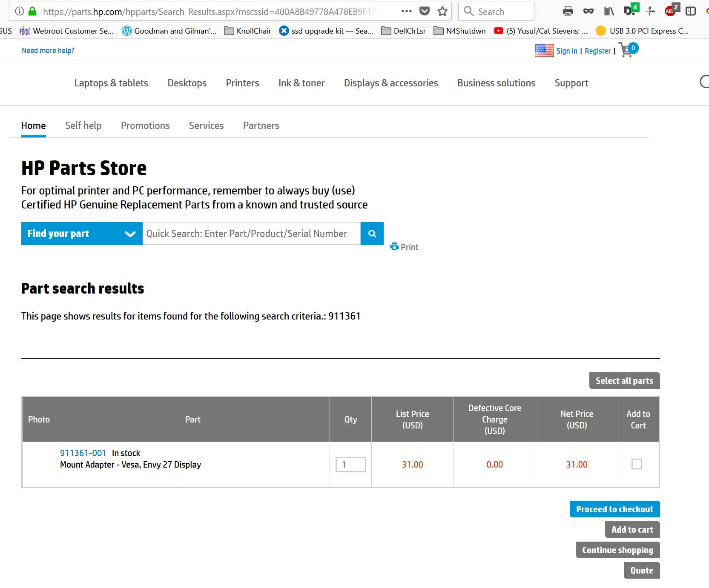
Task: Click Quote button
Action: click(x=642, y=571)
